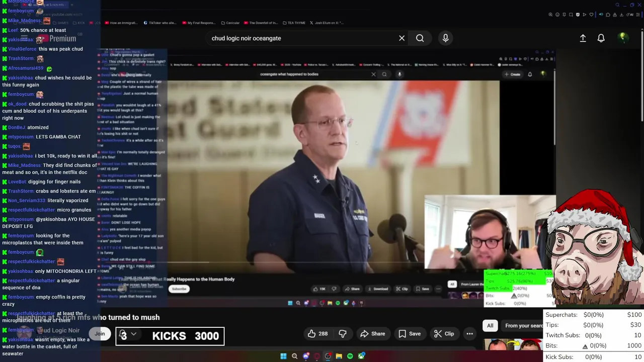Open the 'TikToker who alle...' bookmark
This screenshot has width=644, height=362.
(x=159, y=23)
